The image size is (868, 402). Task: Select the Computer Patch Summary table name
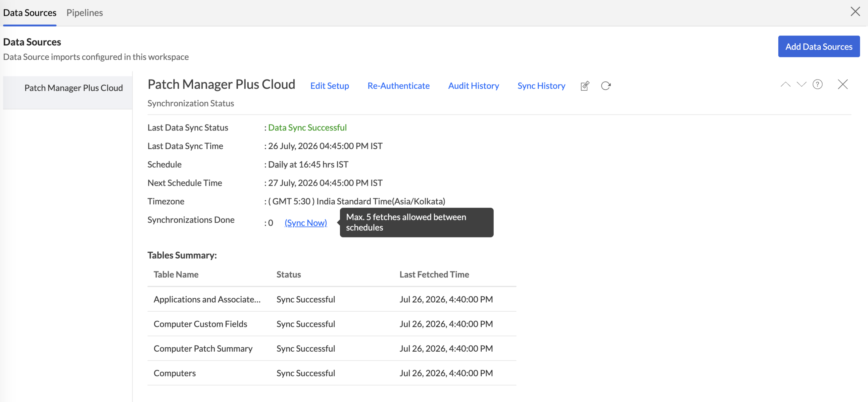(203, 349)
